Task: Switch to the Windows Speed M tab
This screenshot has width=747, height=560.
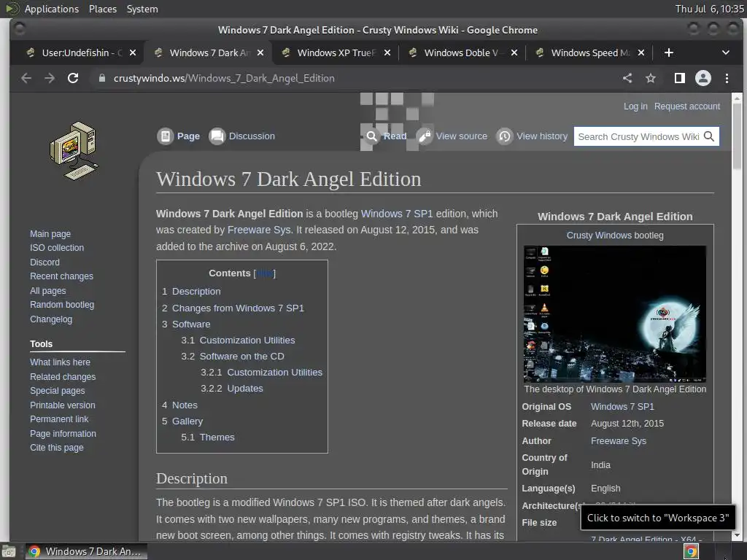Action: pos(589,52)
